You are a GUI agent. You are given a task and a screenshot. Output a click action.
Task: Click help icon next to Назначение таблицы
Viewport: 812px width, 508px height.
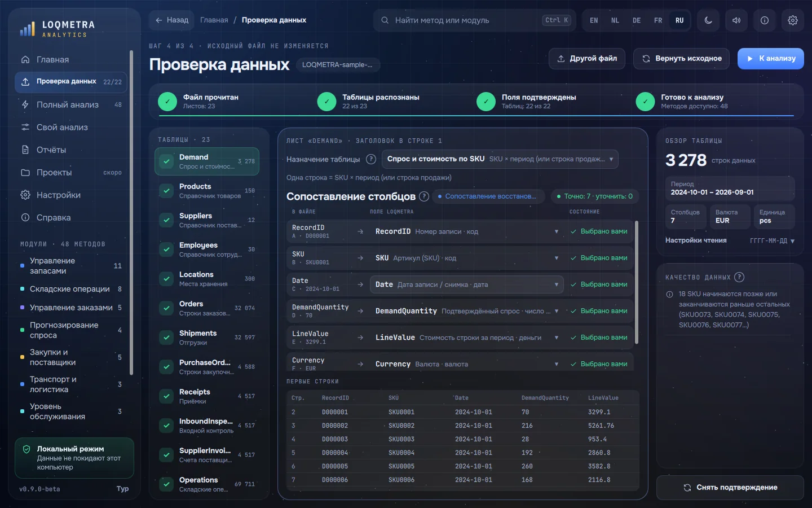click(x=371, y=159)
